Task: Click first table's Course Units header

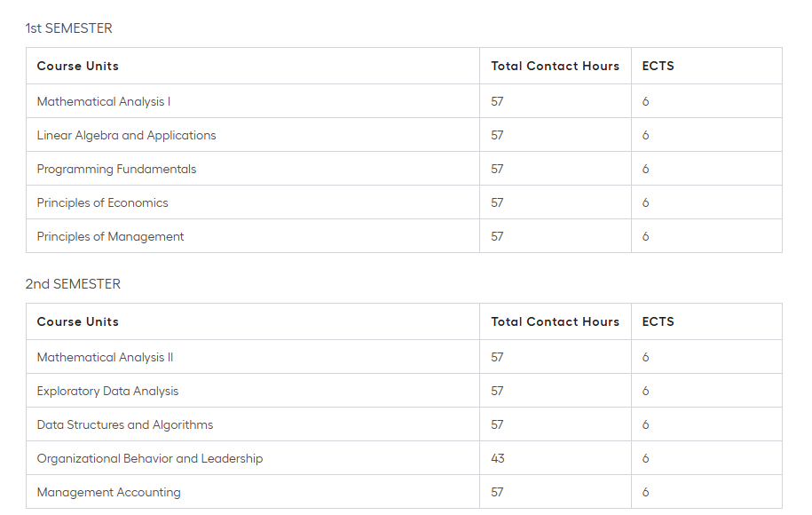Action: pos(78,67)
